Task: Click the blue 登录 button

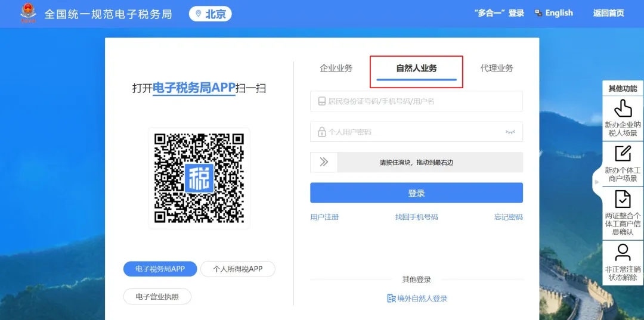Action: click(x=416, y=193)
